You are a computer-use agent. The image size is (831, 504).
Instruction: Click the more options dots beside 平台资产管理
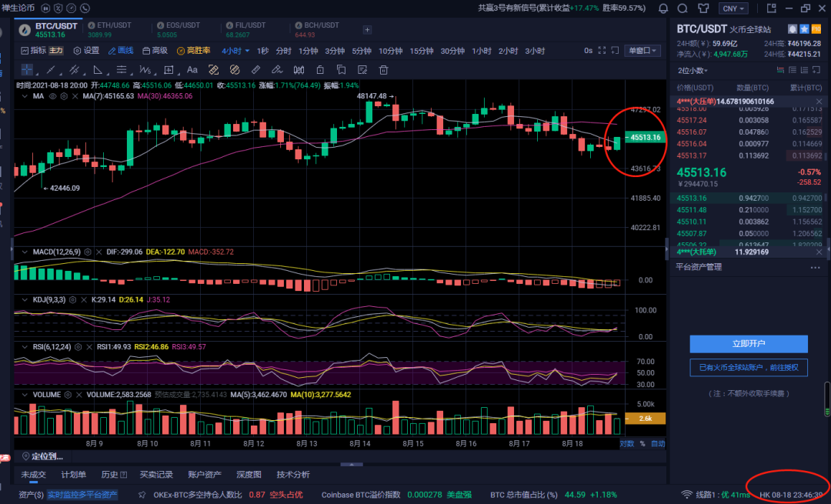coord(815,268)
